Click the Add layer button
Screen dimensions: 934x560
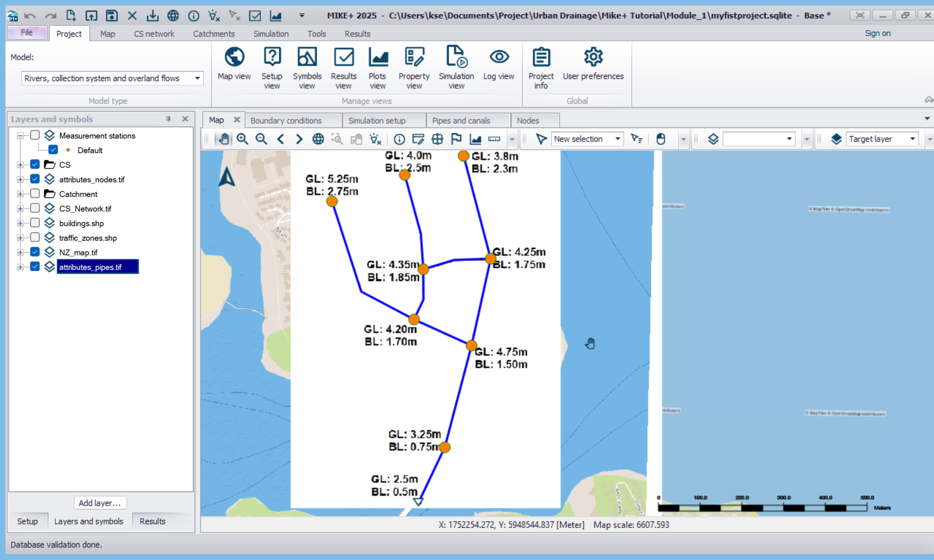(x=100, y=503)
